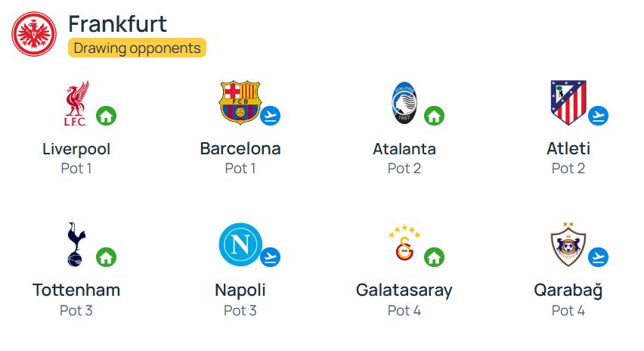Click the blue plane icon beside Napoli
Screen dimensions: 644x351
[271, 257]
